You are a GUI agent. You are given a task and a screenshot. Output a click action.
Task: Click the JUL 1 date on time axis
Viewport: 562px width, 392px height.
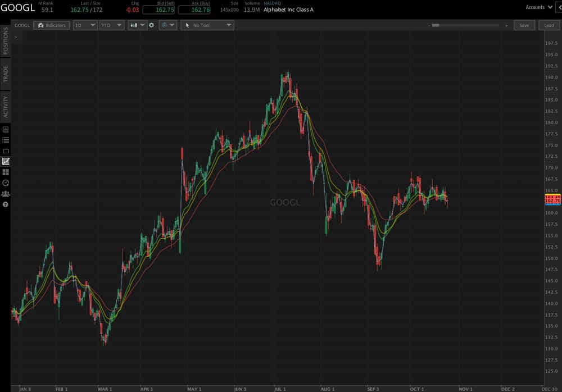click(280, 389)
